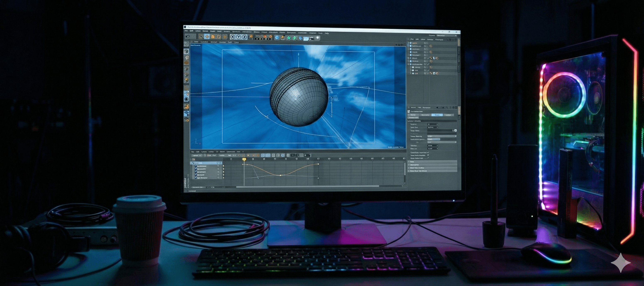Toggle first checkbox in attributes panel
644x286 pixels.
click(x=428, y=153)
